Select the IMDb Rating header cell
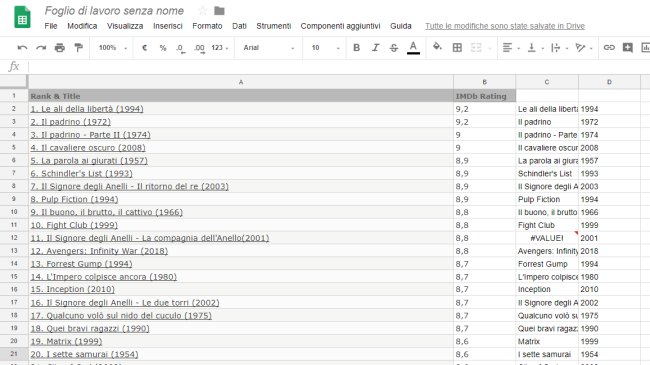Screen dimensions: 650x365 click(x=485, y=96)
